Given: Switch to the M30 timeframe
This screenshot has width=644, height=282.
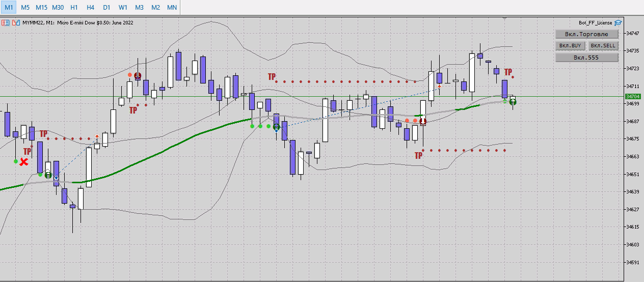Looking at the screenshot, I should pos(58,7).
